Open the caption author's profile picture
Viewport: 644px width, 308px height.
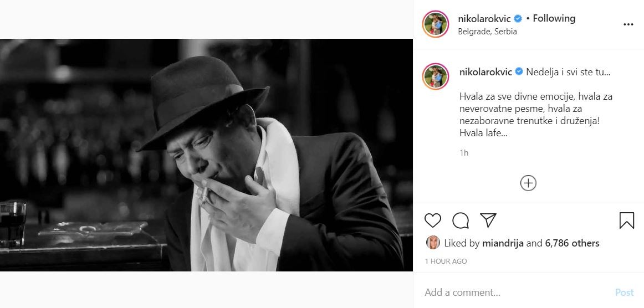(x=435, y=76)
